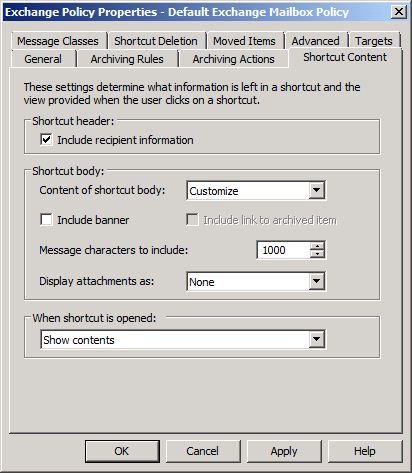
Task: Enable the Include banner checkbox
Action: click(46, 220)
